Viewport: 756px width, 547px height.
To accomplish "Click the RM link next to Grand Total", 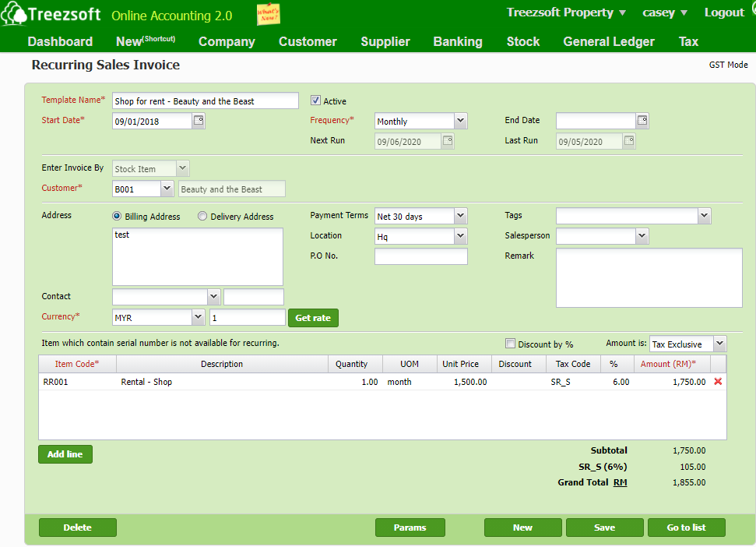I will click(621, 482).
